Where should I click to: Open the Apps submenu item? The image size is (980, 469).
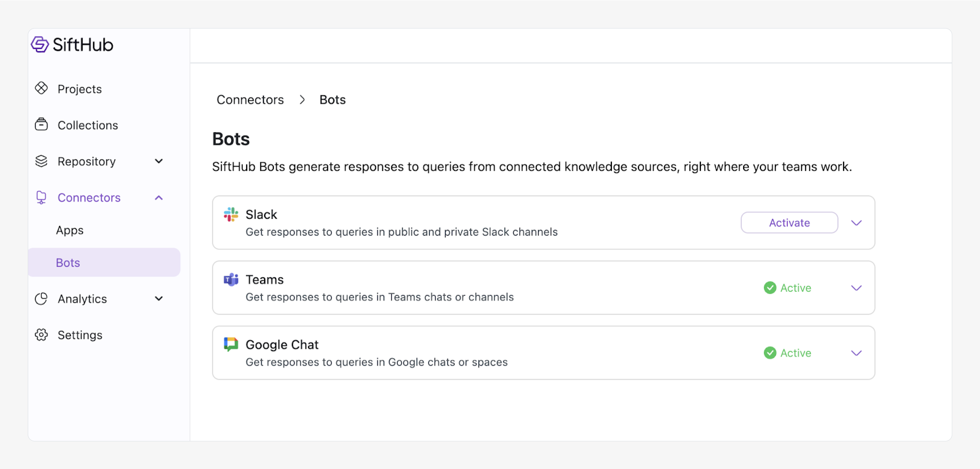(70, 230)
